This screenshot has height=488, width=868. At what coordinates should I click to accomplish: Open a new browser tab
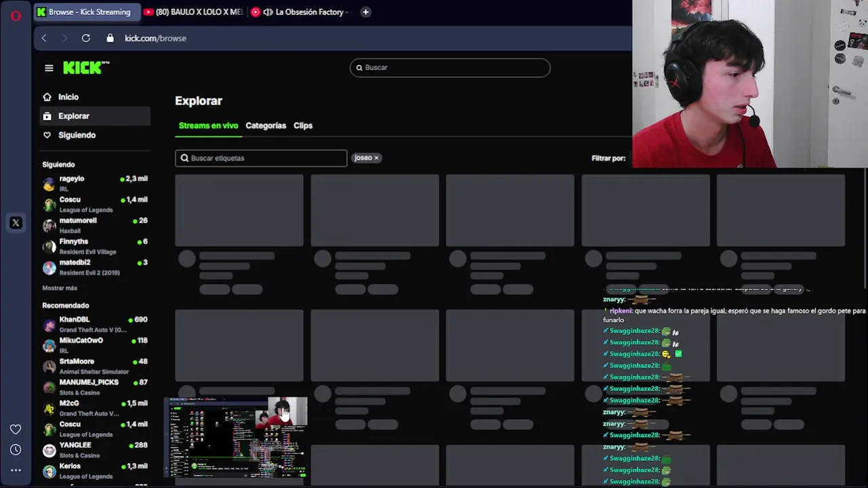[366, 12]
